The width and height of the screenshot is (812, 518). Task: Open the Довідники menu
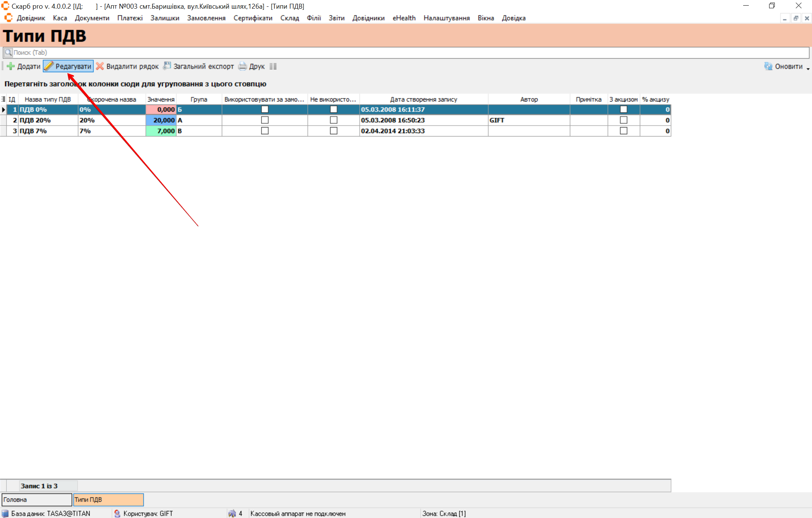(368, 18)
